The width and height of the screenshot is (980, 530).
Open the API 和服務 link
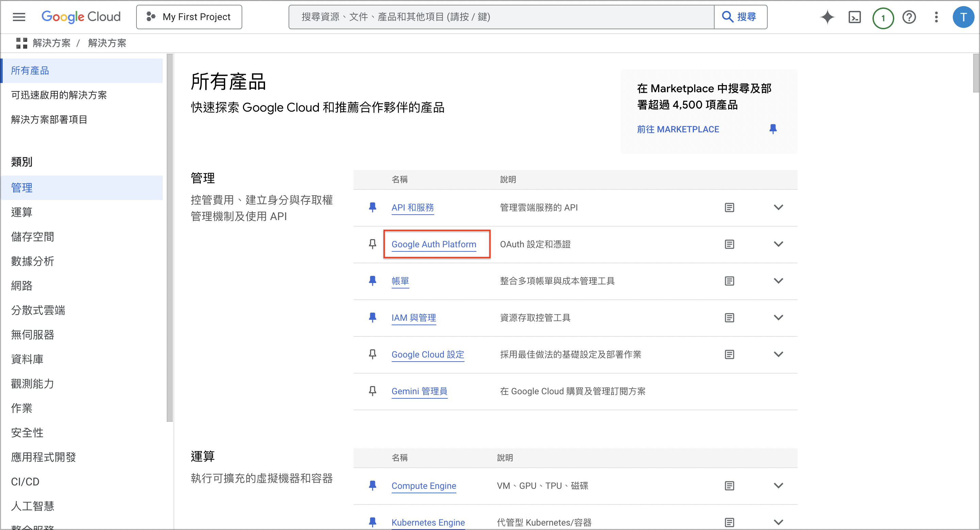[412, 208]
